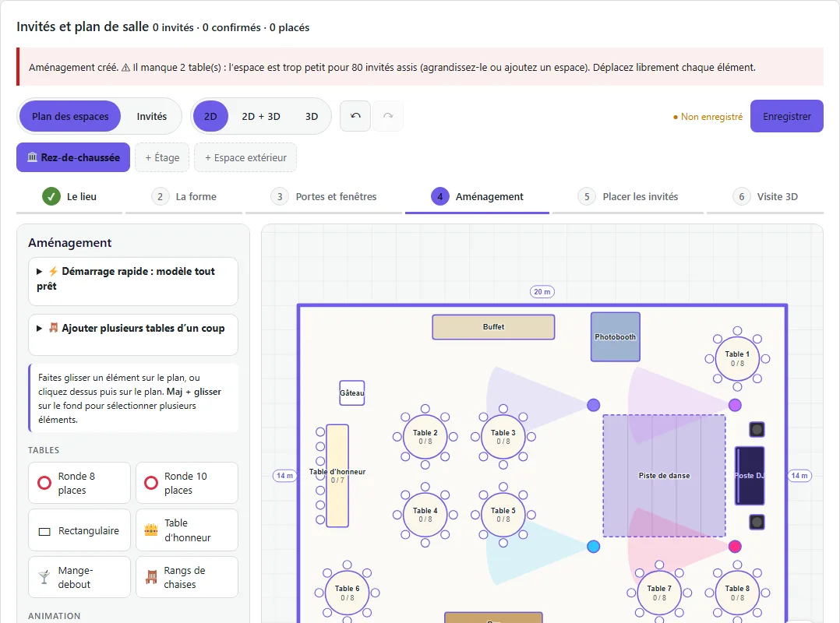Screen dimensions: 840x623
Task: Click the redo arrow icon
Action: [388, 116]
